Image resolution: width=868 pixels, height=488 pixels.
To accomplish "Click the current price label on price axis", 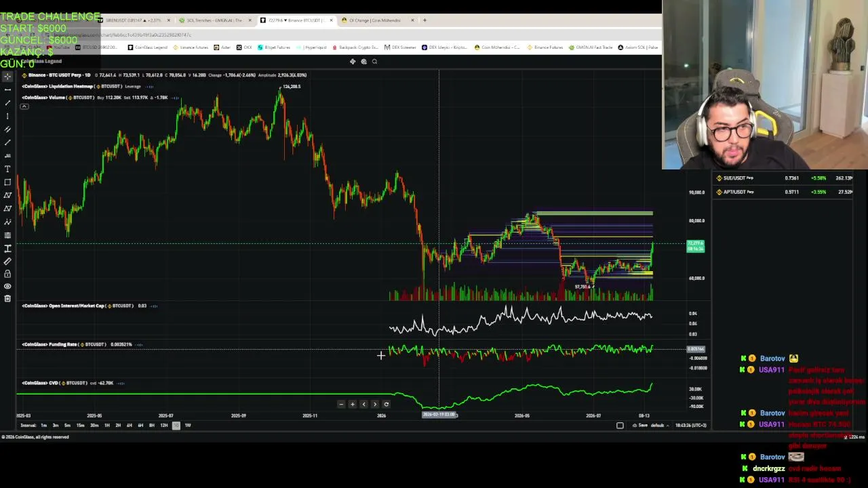I will click(696, 246).
